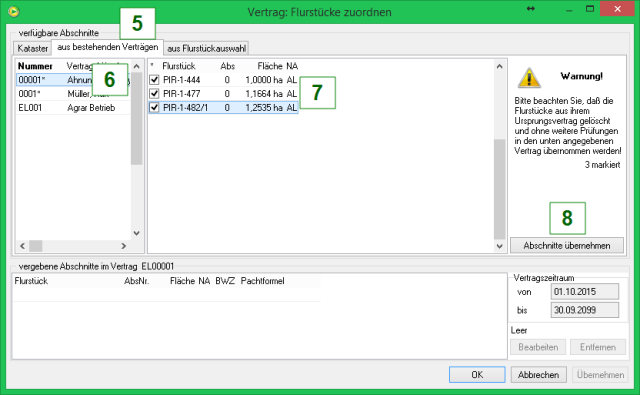Click the 1,0000 ha area value
The height and width of the screenshot is (395, 640).
click(x=264, y=80)
